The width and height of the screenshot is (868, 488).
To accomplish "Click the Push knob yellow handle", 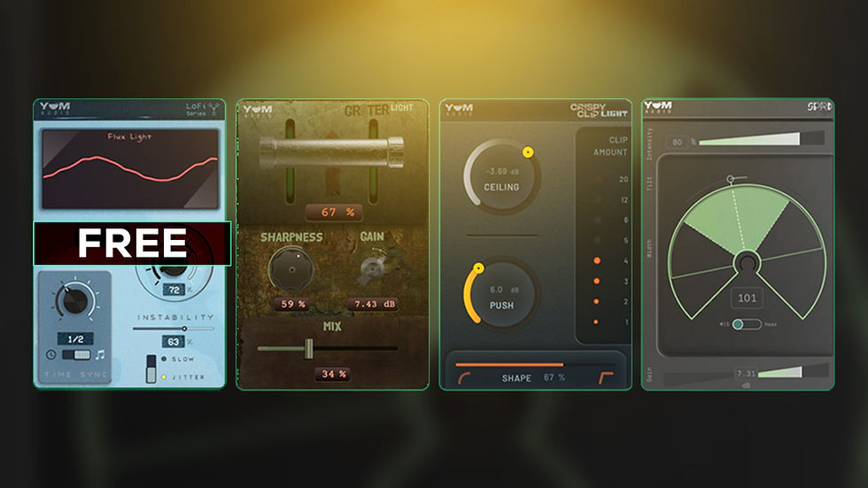I will pos(478,268).
